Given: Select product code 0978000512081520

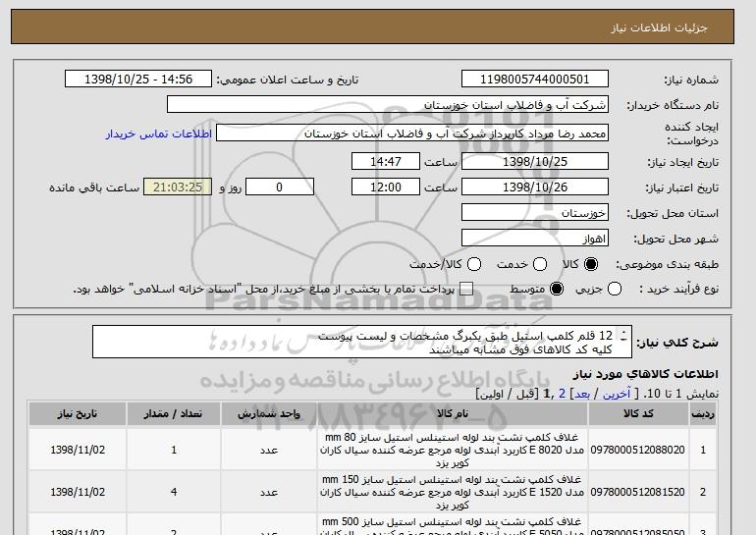Looking at the screenshot, I should tap(638, 492).
